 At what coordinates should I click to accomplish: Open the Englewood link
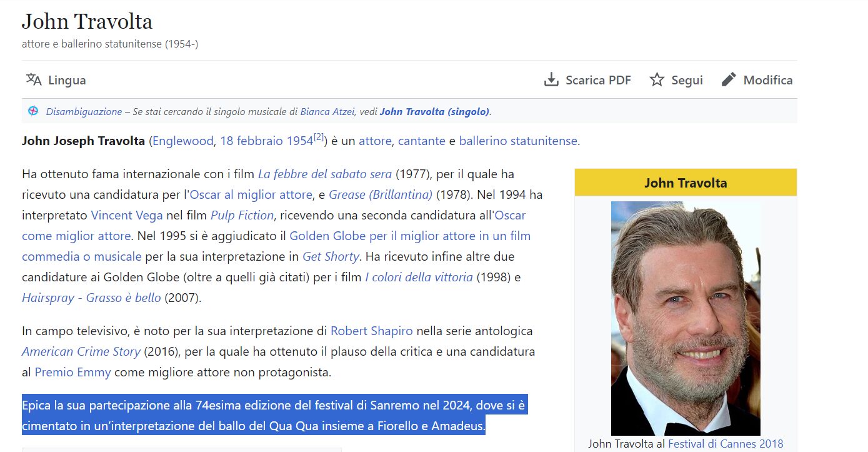coord(182,141)
